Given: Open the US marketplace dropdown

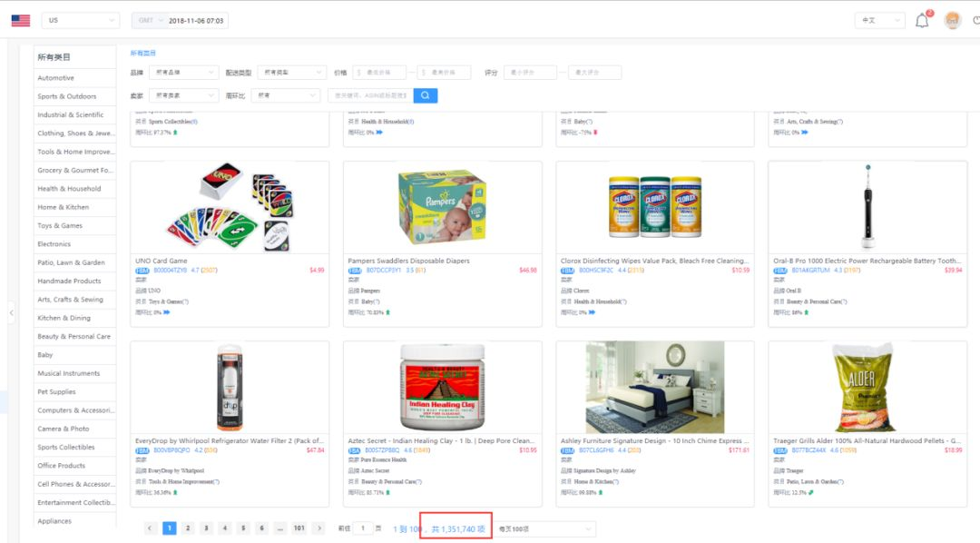Looking at the screenshot, I should pyautogui.click(x=81, y=20).
